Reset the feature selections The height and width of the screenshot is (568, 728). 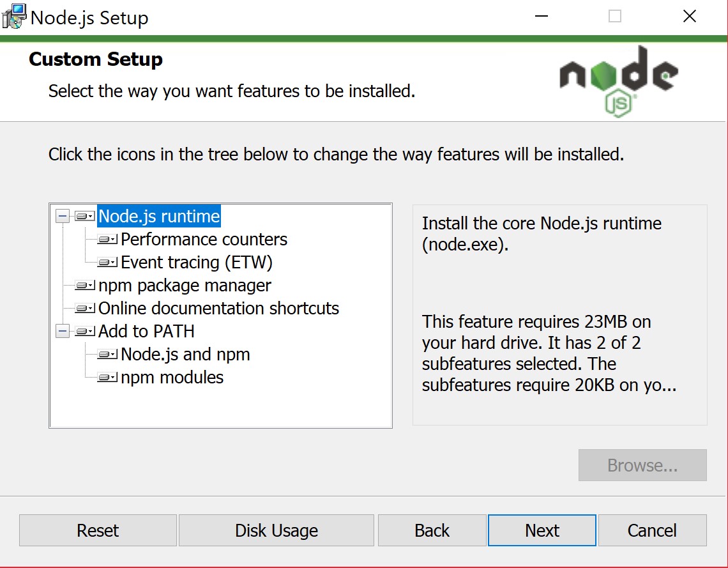98,530
